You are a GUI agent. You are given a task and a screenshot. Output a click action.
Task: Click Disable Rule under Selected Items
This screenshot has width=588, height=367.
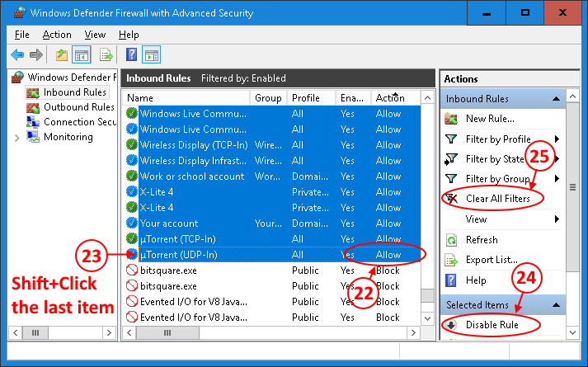pos(492,325)
